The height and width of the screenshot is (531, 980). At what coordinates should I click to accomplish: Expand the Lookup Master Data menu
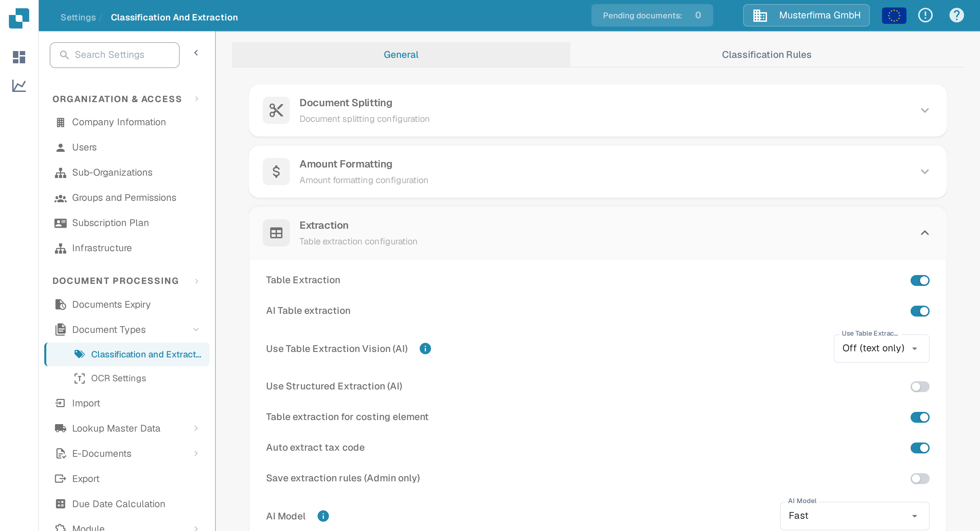pos(127,429)
